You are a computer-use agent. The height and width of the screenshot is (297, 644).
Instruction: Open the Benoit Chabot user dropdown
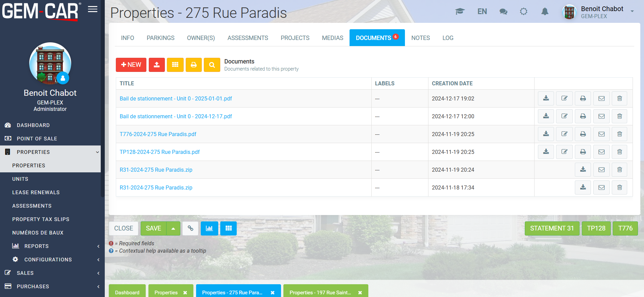coord(632,11)
